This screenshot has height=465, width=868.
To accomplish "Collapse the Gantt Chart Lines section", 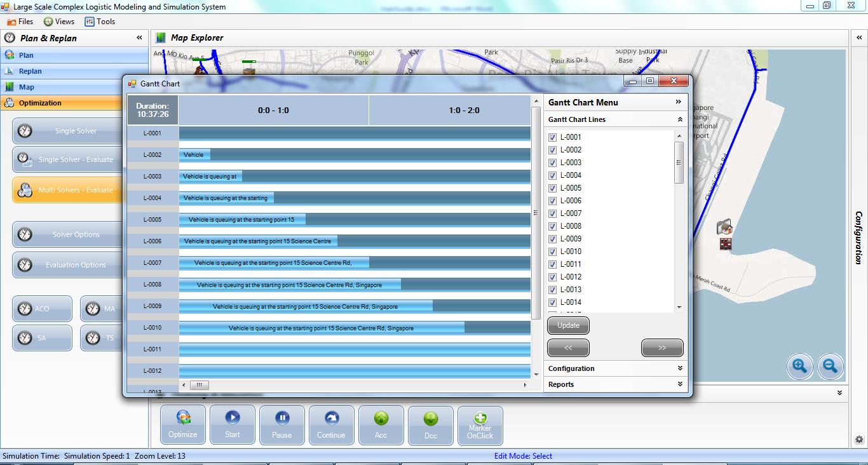I will [680, 119].
